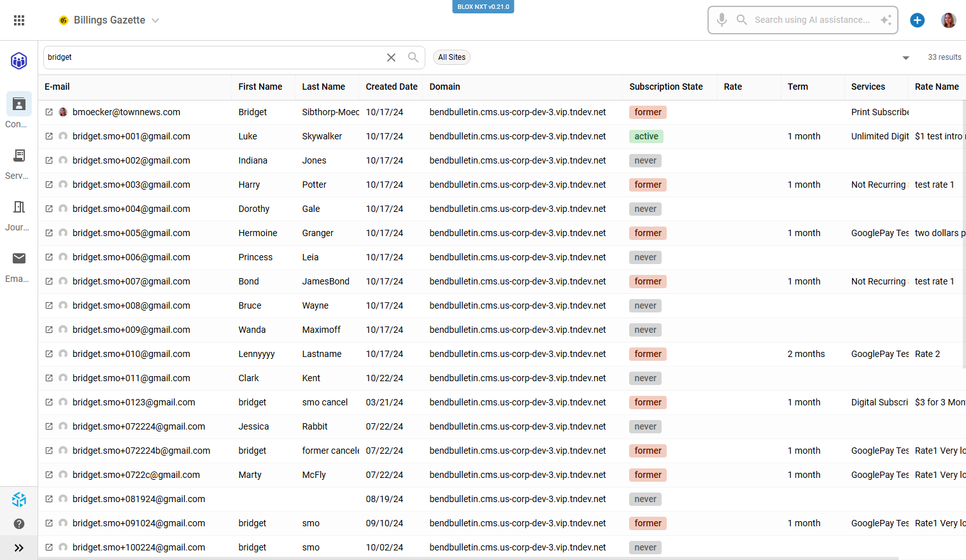
Task: Open the Billings Gazette site dropdown
Action: pyautogui.click(x=110, y=20)
